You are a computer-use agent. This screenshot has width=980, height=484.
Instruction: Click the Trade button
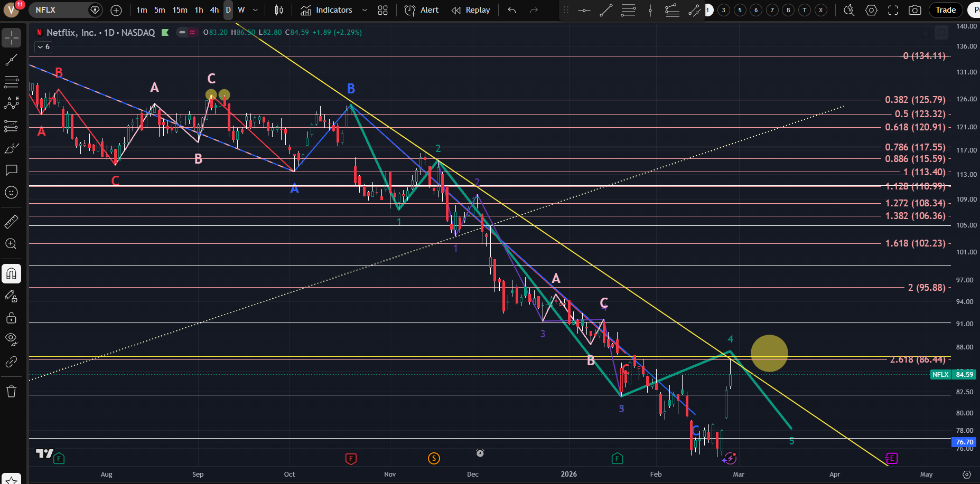click(946, 10)
